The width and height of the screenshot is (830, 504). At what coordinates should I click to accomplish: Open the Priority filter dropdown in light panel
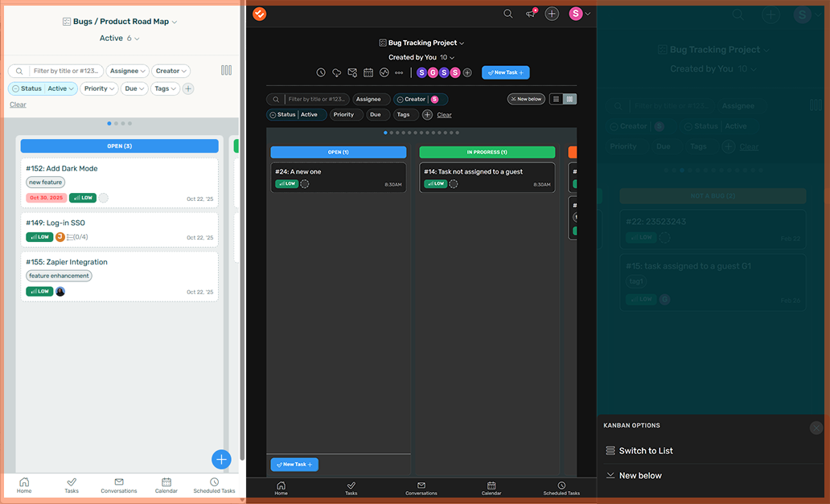[x=99, y=88]
